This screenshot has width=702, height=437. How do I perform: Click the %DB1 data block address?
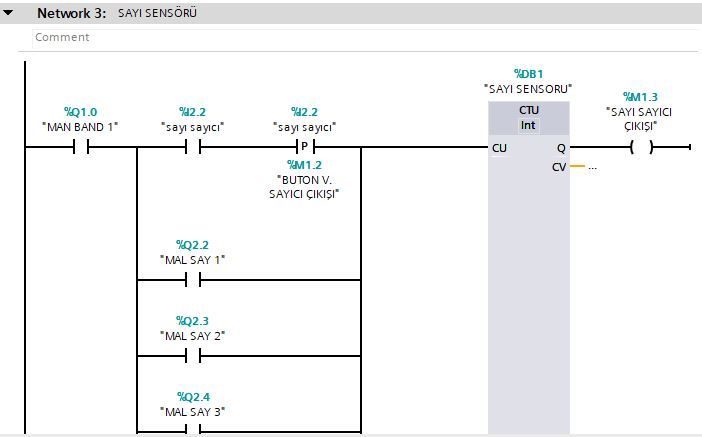click(528, 73)
